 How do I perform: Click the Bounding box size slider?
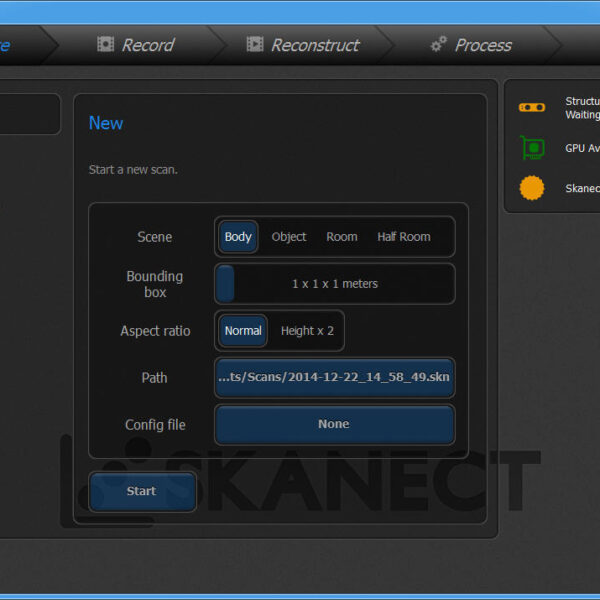point(335,284)
